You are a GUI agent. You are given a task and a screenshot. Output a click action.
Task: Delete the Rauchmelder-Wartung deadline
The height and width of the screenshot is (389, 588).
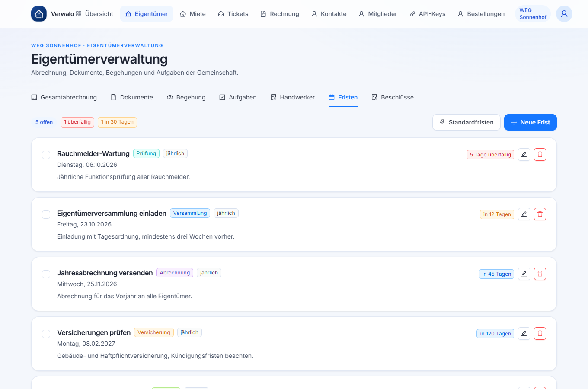point(540,155)
